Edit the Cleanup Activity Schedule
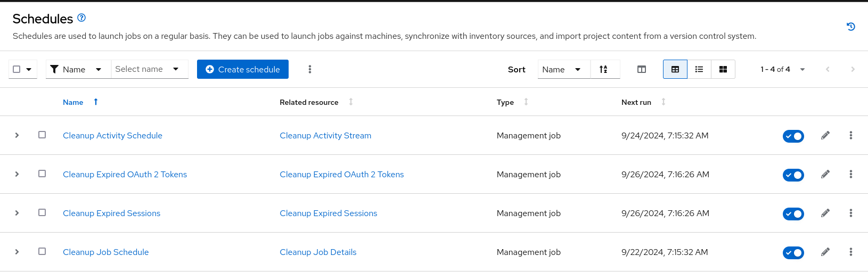Viewport: 868px width, 280px height. click(x=825, y=136)
